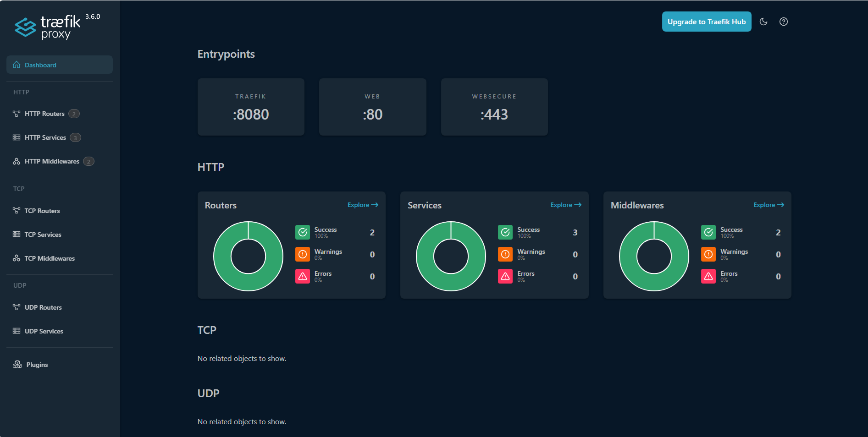Select the WEBSECURE :443 entrypoint card

click(x=494, y=107)
